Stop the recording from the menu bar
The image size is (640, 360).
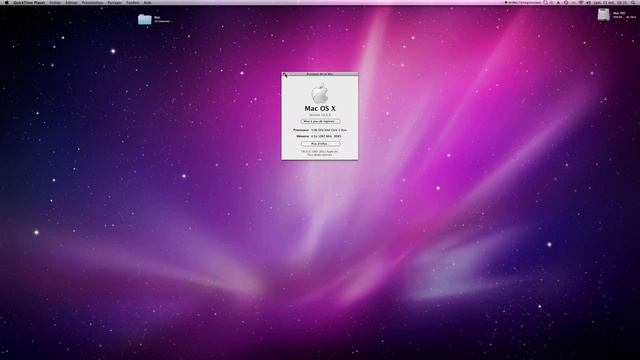tap(523, 2)
